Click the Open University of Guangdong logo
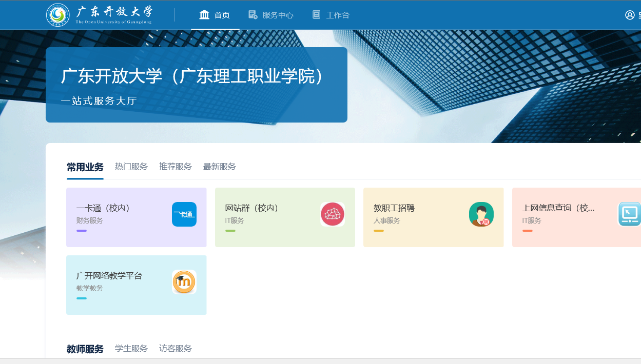Image resolution: width=641 pixels, height=364 pixels. coord(99,15)
